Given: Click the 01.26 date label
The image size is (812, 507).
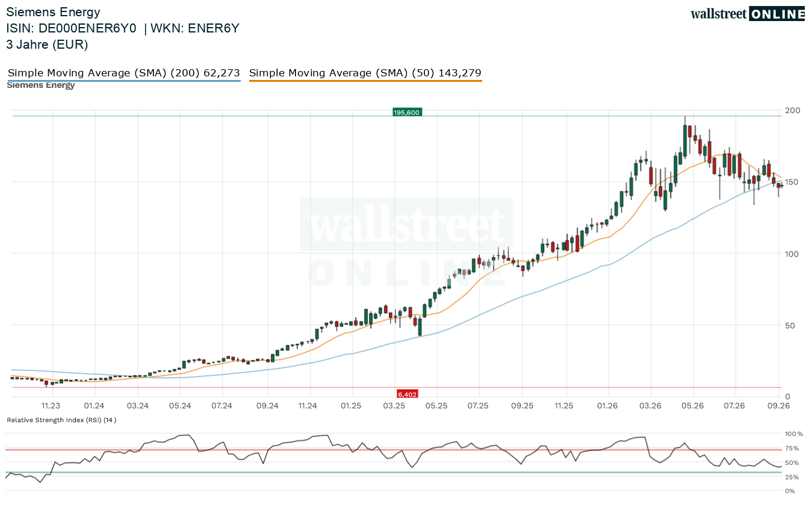Looking at the screenshot, I should (607, 406).
